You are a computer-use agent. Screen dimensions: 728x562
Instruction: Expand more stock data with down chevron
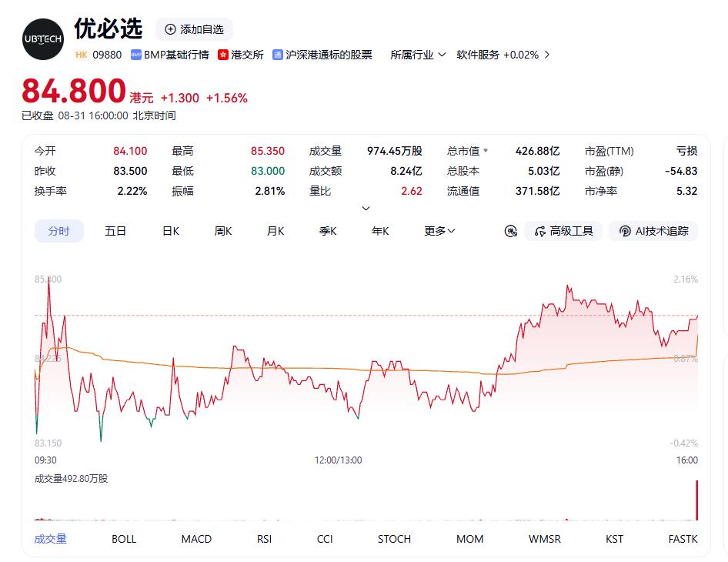point(366,208)
